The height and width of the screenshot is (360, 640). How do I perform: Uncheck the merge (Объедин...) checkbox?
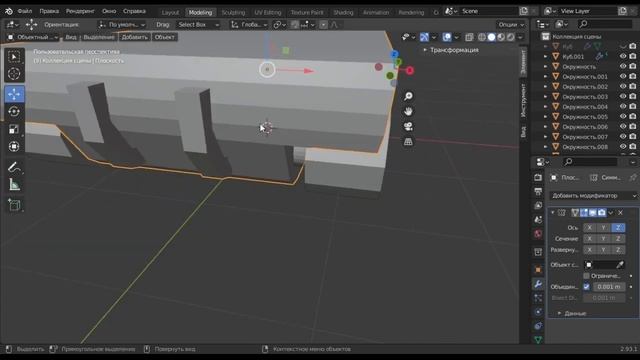[x=586, y=287]
